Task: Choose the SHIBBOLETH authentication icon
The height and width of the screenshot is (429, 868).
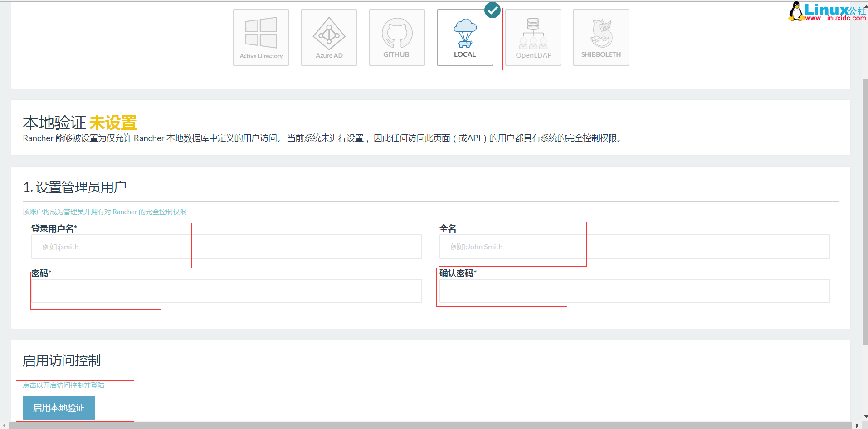Action: click(600, 37)
